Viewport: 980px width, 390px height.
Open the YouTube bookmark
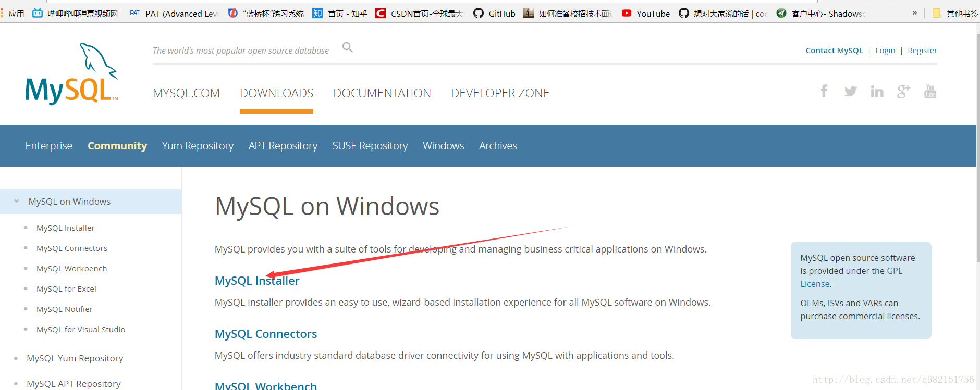click(646, 14)
